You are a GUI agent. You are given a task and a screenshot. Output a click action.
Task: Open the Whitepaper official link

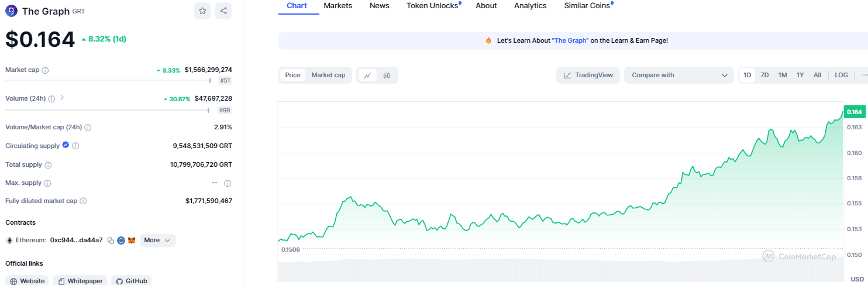click(x=80, y=281)
